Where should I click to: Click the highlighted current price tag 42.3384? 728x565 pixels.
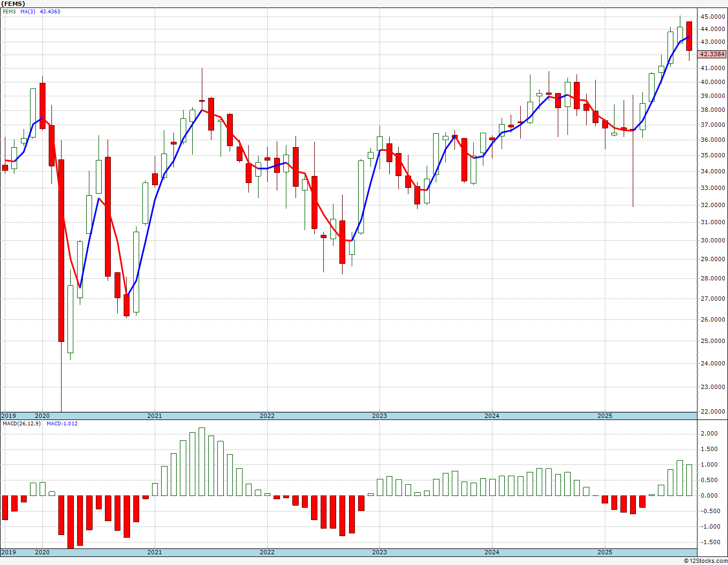(712, 54)
